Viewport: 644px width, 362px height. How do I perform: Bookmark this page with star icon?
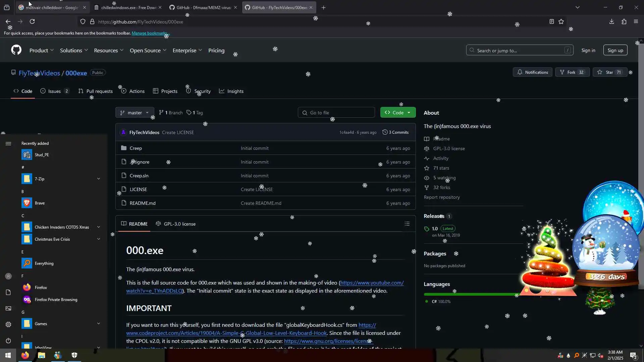561,22
